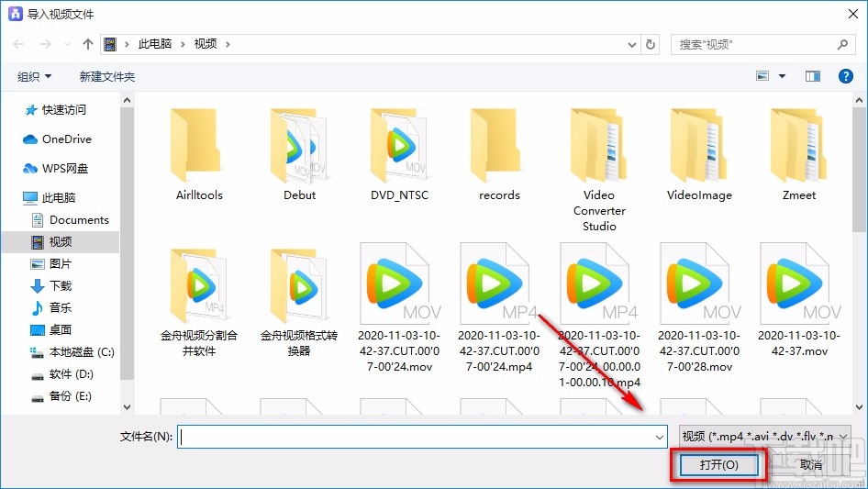Viewport: 868px width, 489px height.
Task: Open 音乐 in the sidebar
Action: 51,307
